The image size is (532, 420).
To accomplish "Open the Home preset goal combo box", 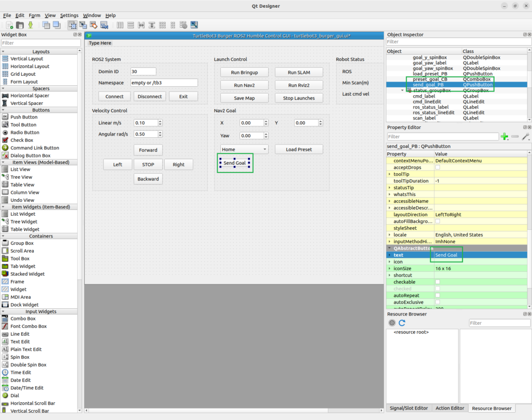I will pos(244,149).
